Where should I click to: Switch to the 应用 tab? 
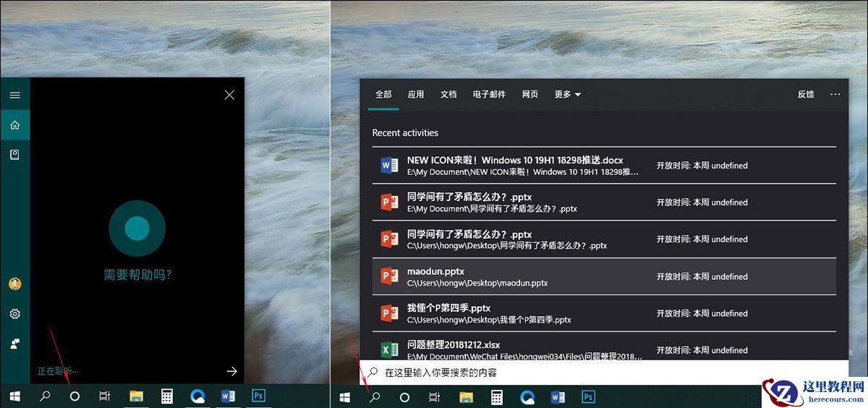pos(416,95)
